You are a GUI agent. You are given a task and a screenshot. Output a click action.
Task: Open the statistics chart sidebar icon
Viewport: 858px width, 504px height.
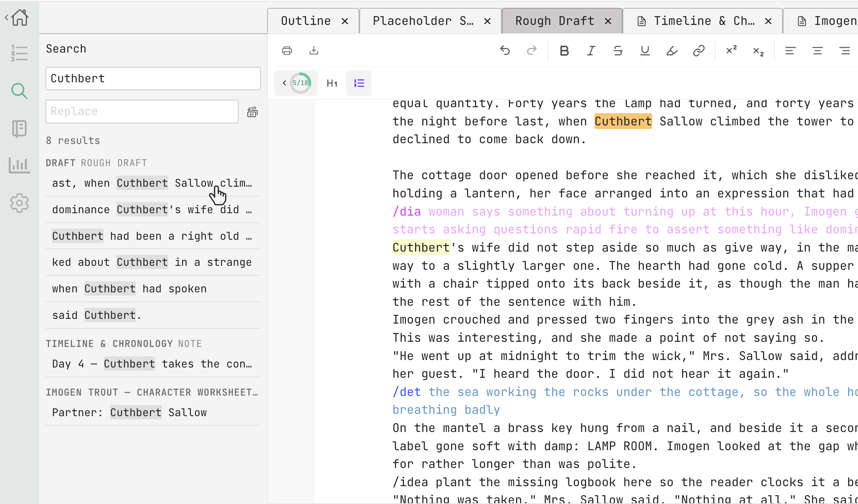(19, 165)
